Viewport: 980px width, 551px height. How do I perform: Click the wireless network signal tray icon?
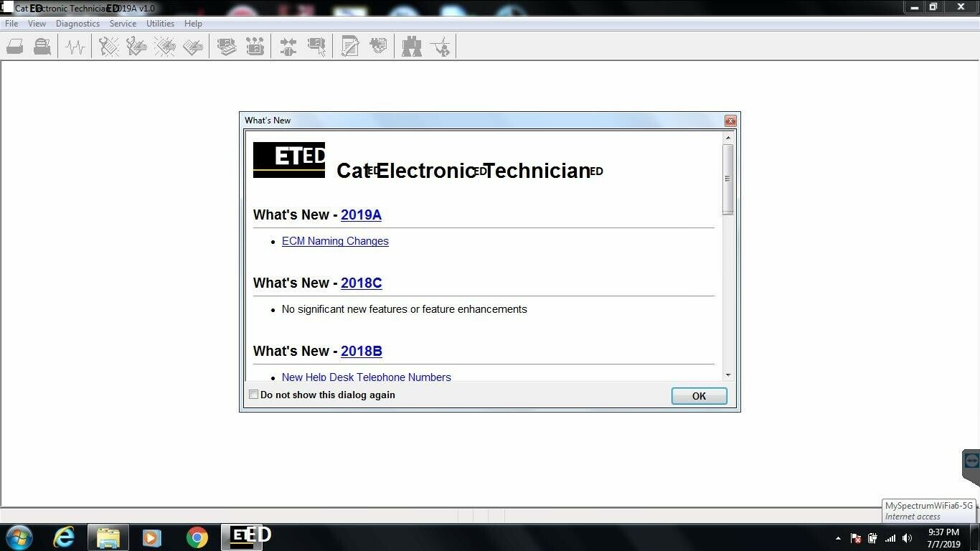point(890,538)
